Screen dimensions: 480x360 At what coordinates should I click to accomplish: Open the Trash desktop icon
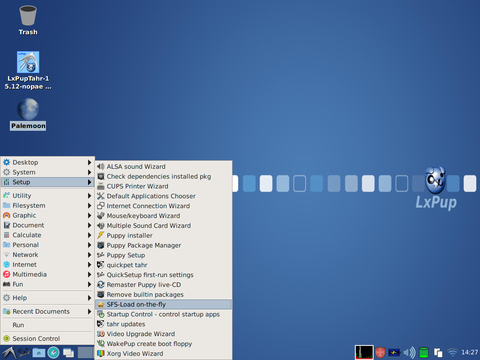pos(28,20)
